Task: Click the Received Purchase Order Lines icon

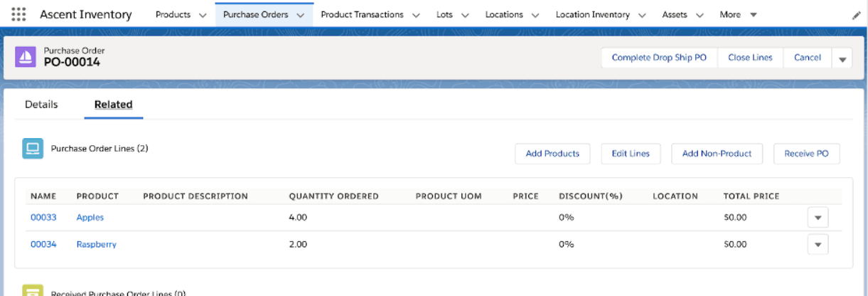Action: (x=33, y=290)
